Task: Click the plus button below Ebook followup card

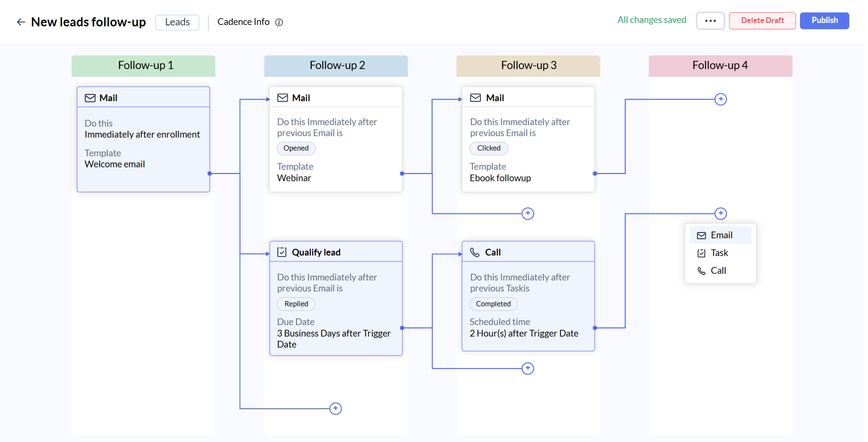Action: point(527,213)
